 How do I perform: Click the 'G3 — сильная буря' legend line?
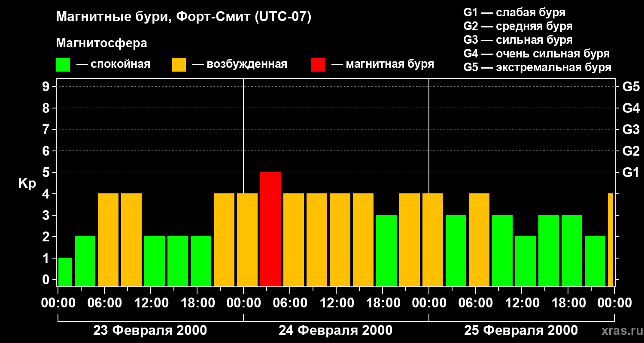518,40
